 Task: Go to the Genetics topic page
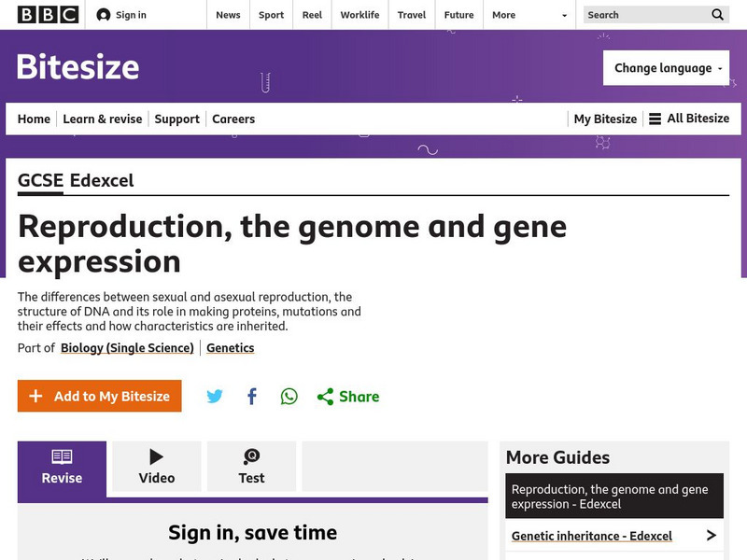231,347
